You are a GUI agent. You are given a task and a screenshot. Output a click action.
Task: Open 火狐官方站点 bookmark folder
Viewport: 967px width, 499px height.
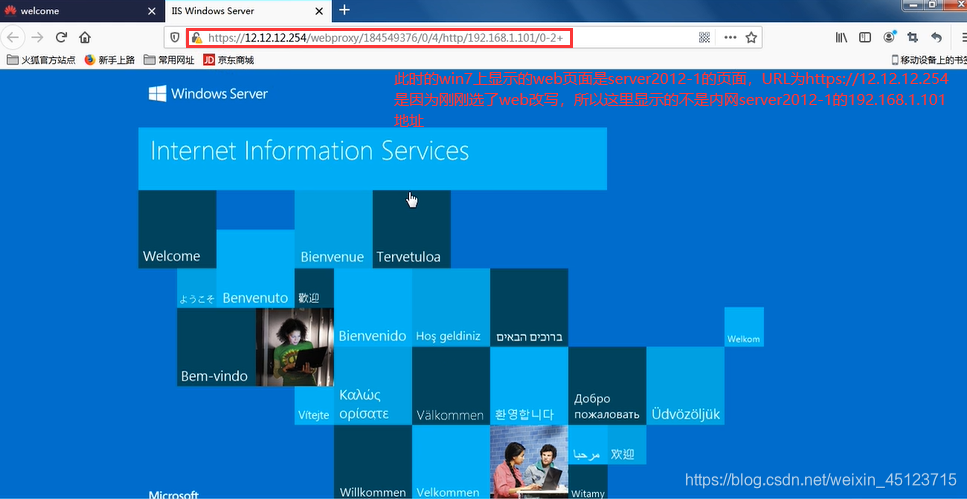(41, 60)
